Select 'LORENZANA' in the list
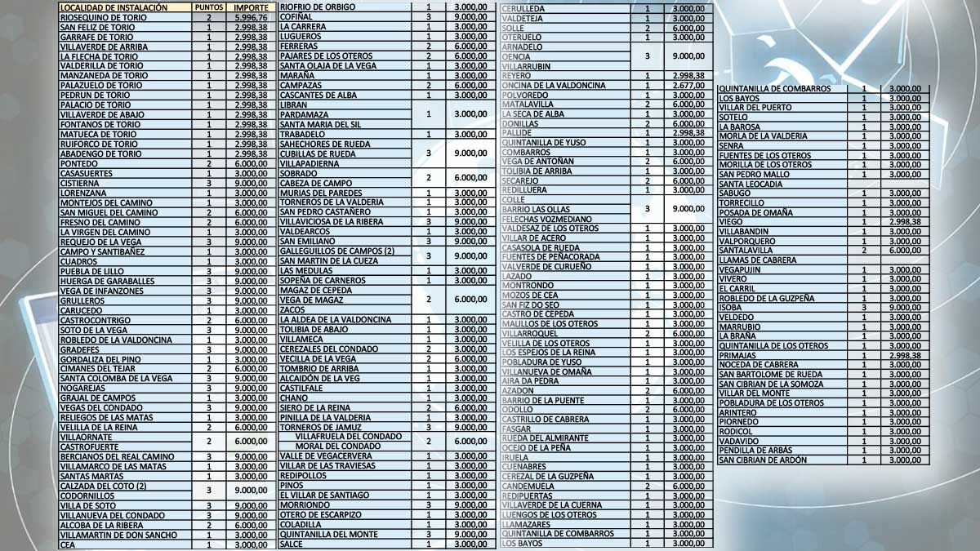This screenshot has width=980, height=551. (82, 193)
